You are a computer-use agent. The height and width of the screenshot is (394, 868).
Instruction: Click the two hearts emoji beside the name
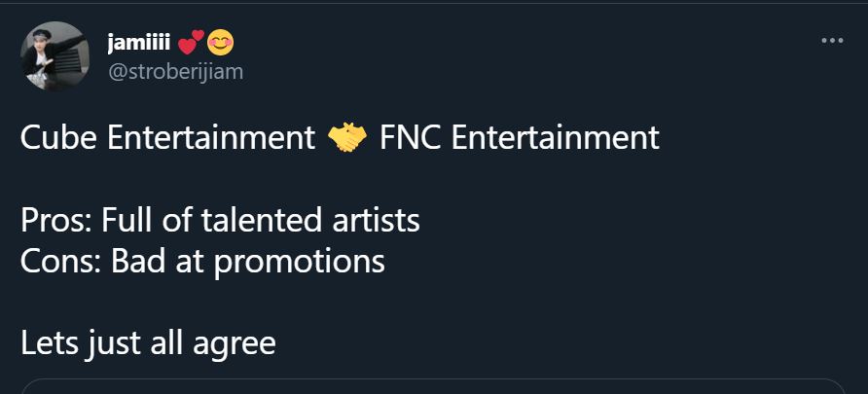click(190, 43)
